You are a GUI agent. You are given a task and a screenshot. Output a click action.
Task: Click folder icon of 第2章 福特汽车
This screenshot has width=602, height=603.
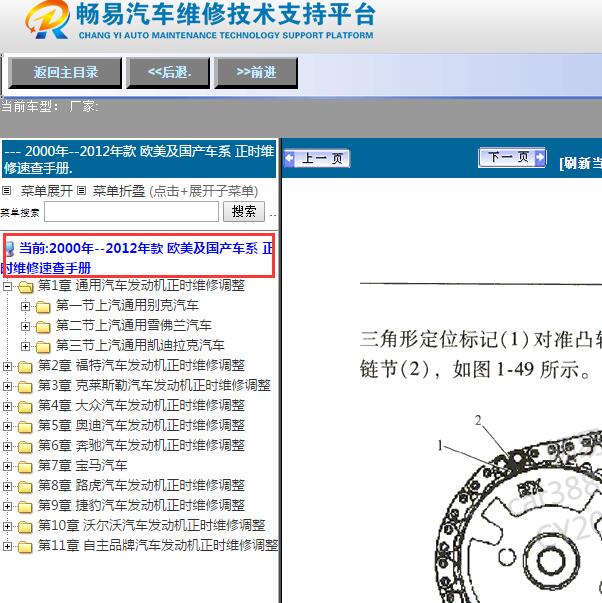(x=25, y=367)
